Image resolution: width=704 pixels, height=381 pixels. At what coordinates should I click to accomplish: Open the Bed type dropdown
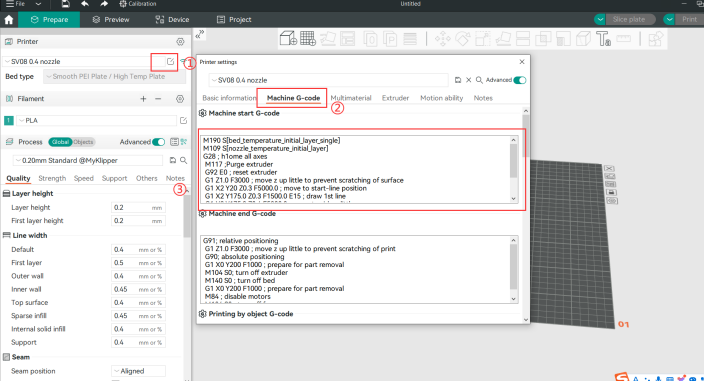114,76
